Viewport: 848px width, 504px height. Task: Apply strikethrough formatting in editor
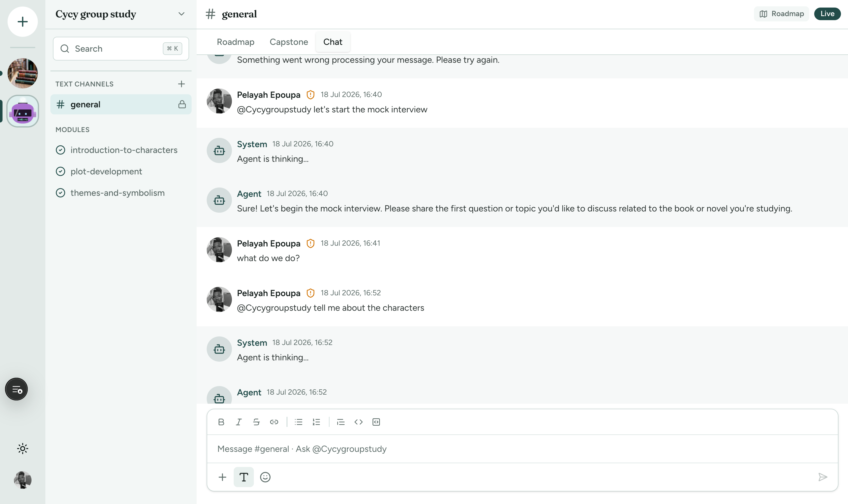pos(257,422)
